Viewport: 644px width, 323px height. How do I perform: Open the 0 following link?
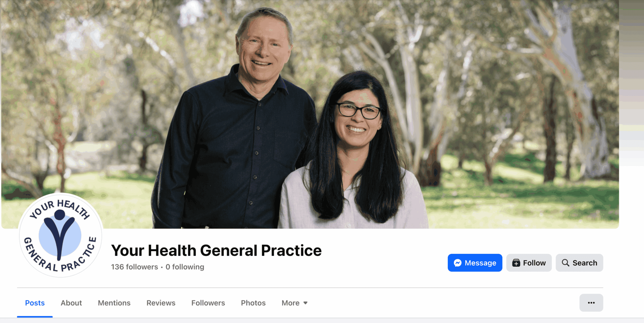[185, 267]
